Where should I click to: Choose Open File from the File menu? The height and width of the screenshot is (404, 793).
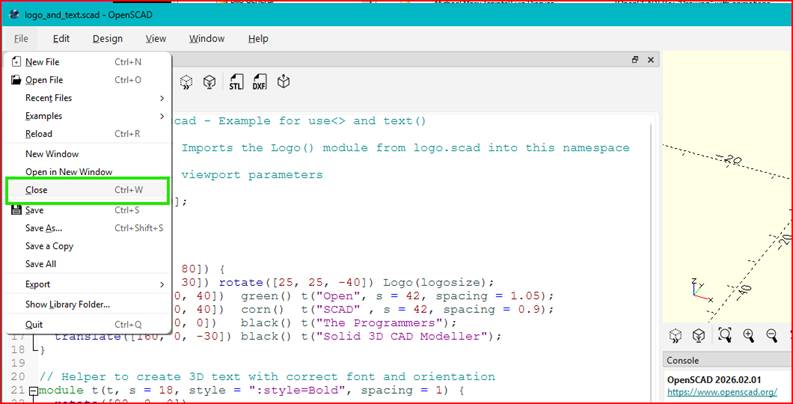coord(88,80)
